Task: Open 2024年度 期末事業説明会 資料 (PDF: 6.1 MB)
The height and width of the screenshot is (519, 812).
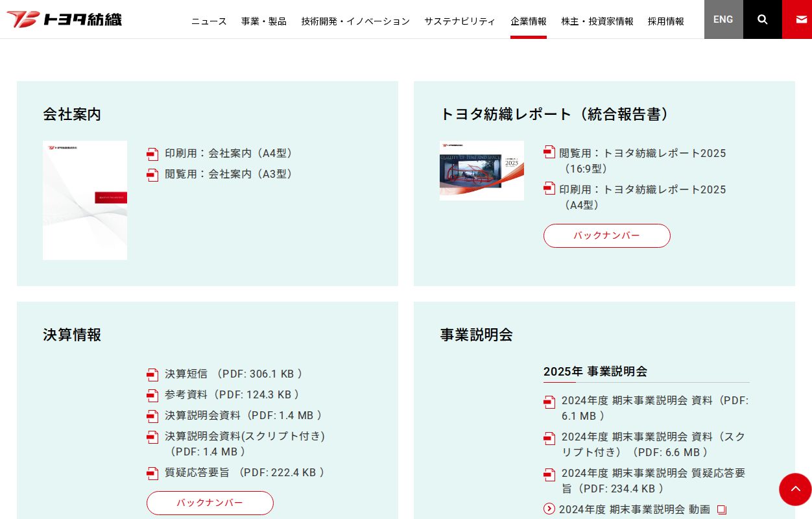Action: (x=655, y=408)
